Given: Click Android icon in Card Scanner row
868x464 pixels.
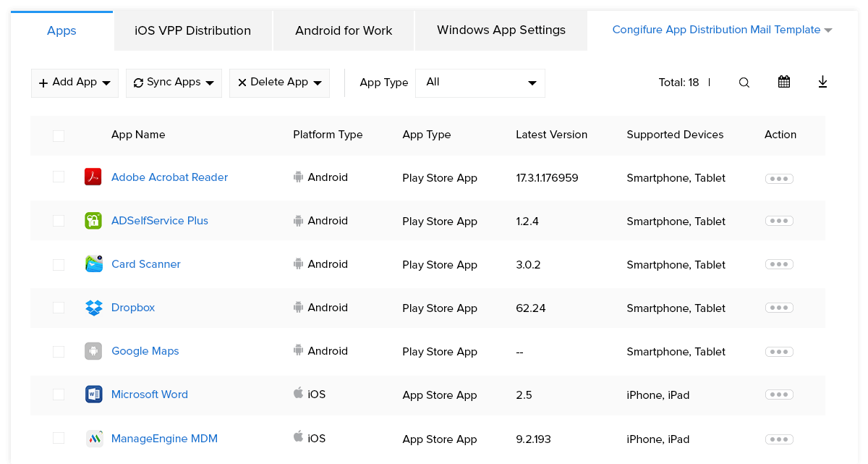Looking at the screenshot, I should click(298, 264).
